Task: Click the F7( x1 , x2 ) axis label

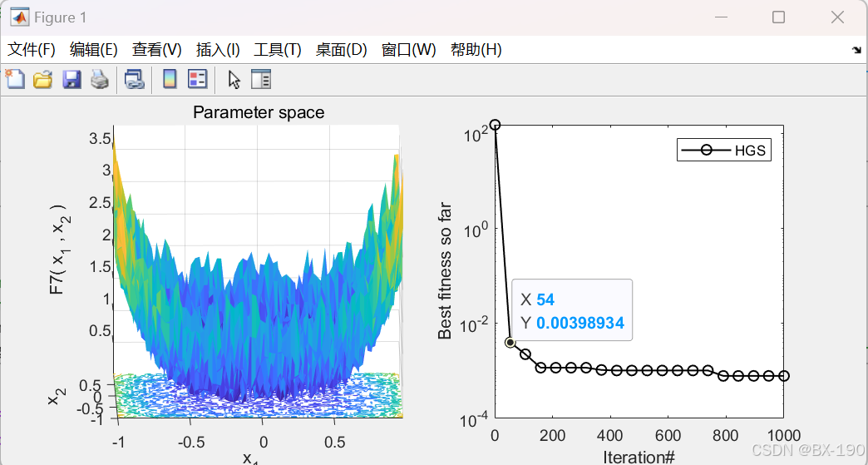Action: pos(59,249)
